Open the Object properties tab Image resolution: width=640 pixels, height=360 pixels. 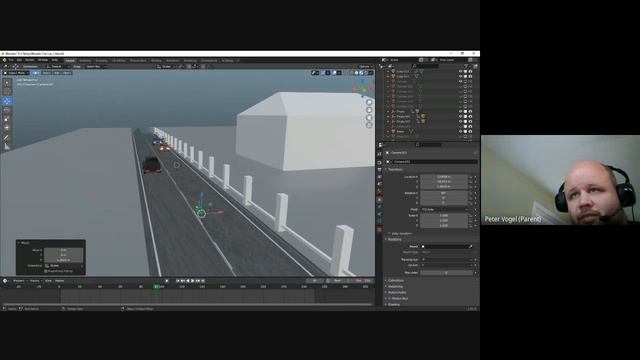click(x=379, y=200)
